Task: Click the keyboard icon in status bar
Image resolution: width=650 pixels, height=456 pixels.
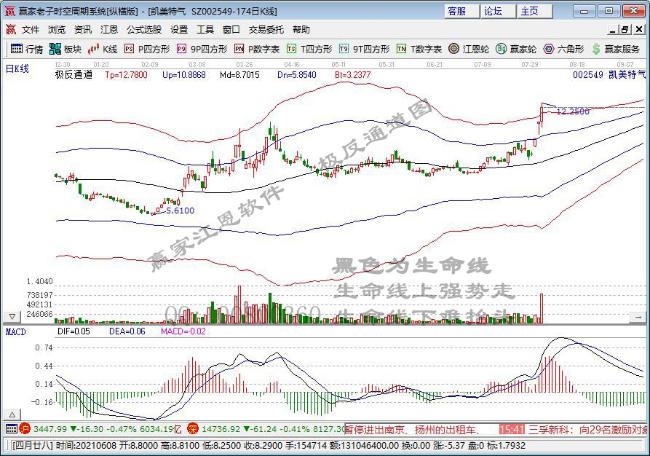Action: point(11,429)
